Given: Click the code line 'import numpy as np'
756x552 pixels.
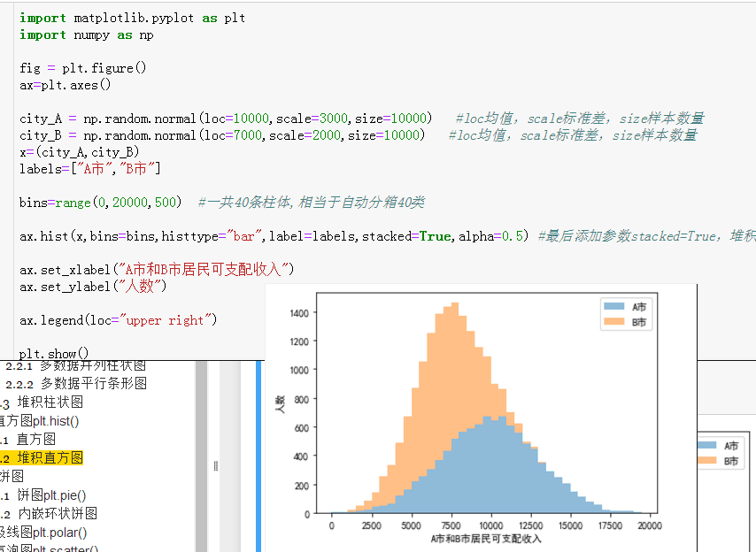Looking at the screenshot, I should pos(87,35).
